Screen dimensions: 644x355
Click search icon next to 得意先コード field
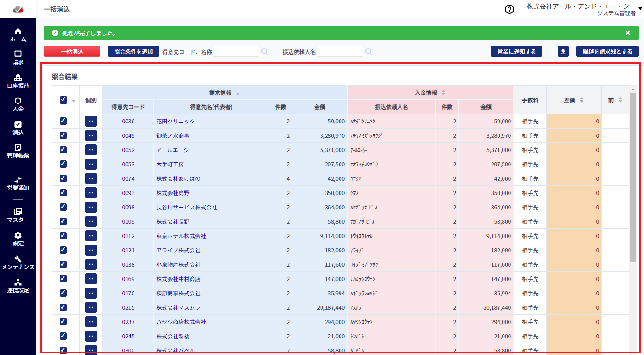click(x=265, y=51)
